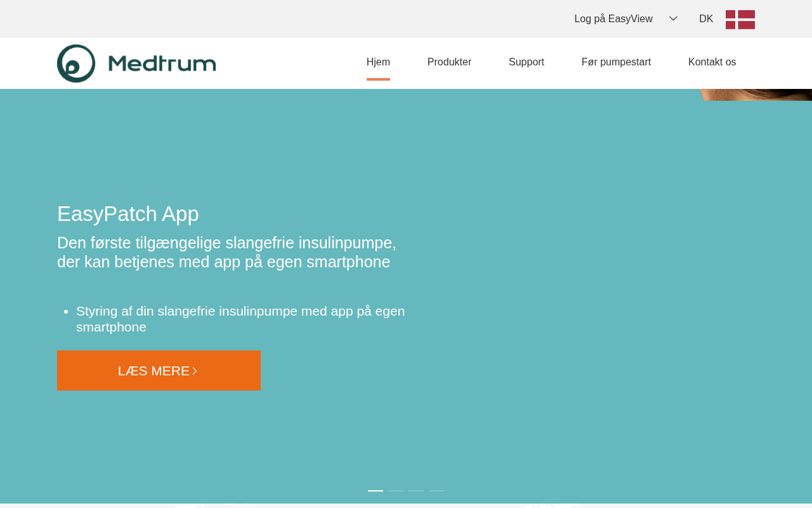The height and width of the screenshot is (508, 812).
Task: Select the DK language label
Action: pos(706,19)
